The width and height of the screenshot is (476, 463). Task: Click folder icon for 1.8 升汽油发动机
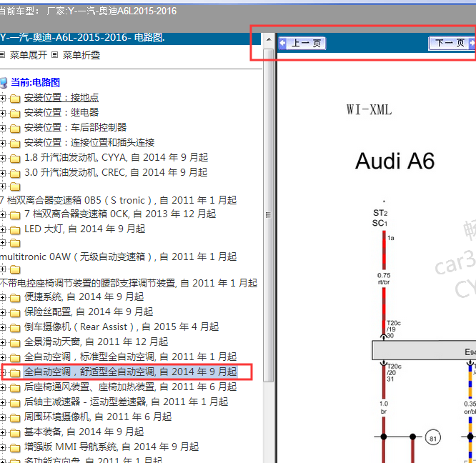click(x=15, y=159)
